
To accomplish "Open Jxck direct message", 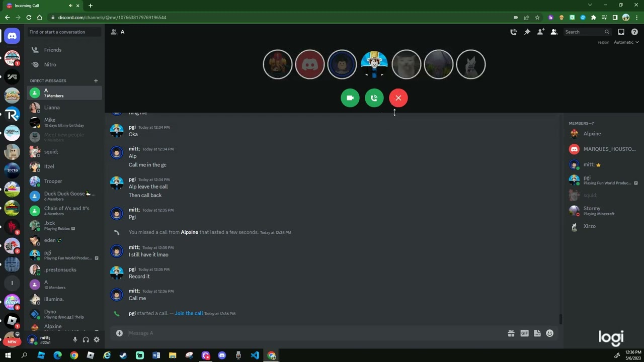I will pos(64,225).
